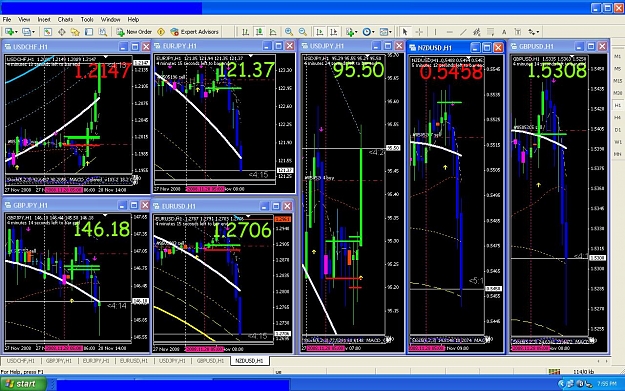This screenshot has width=625, height=391.
Task: Click the New Order button
Action: (x=134, y=32)
